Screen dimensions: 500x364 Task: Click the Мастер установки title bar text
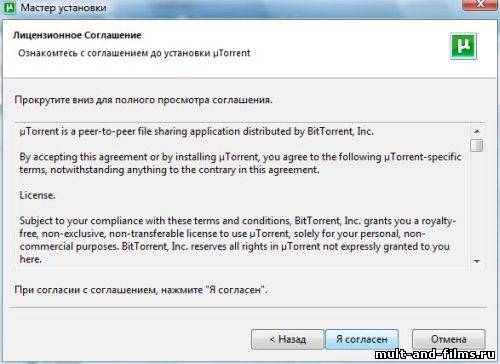(x=63, y=7)
